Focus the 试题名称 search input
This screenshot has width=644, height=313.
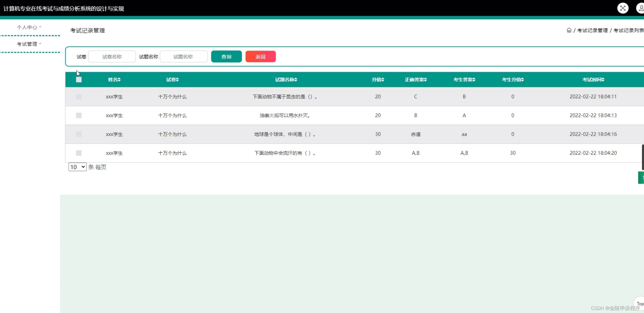click(183, 57)
